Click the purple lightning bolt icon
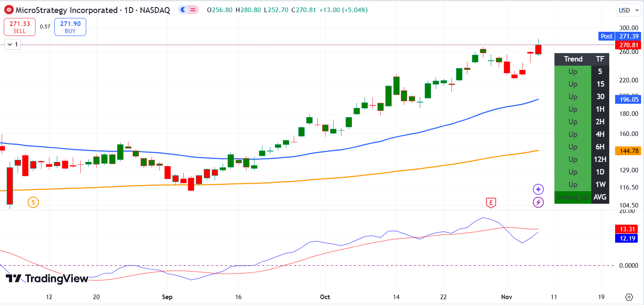 tap(538, 203)
